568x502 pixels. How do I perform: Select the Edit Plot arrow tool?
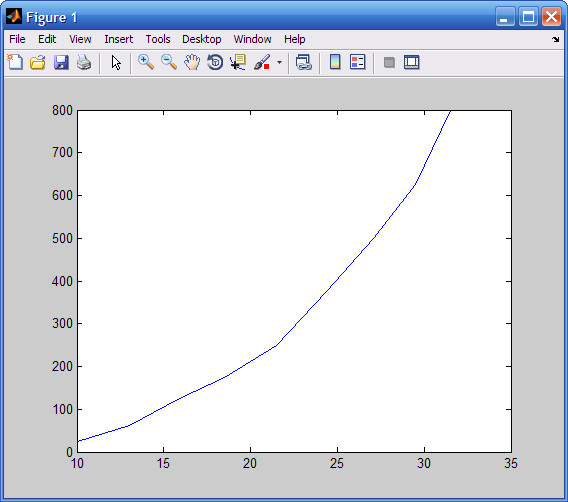click(x=116, y=62)
